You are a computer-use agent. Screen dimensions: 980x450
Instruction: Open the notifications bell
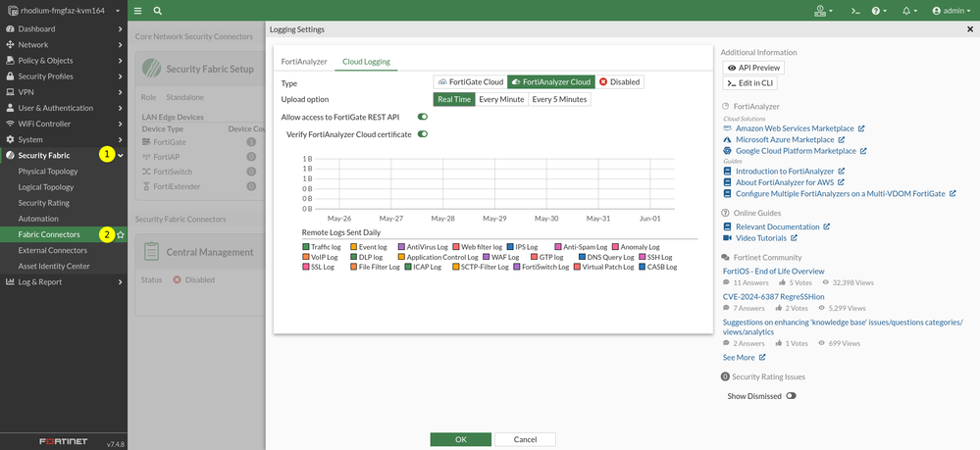pos(910,11)
